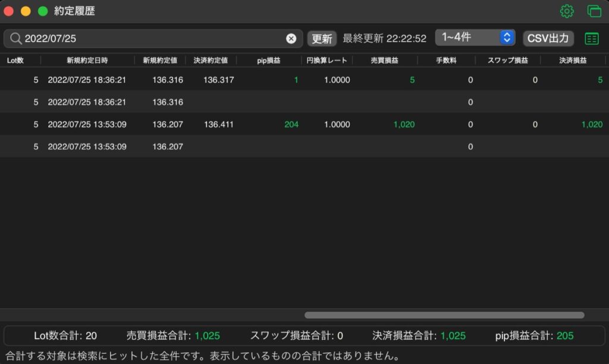Click the 売買損益合計 1,025 summary
609x364 pixels.
click(173, 335)
